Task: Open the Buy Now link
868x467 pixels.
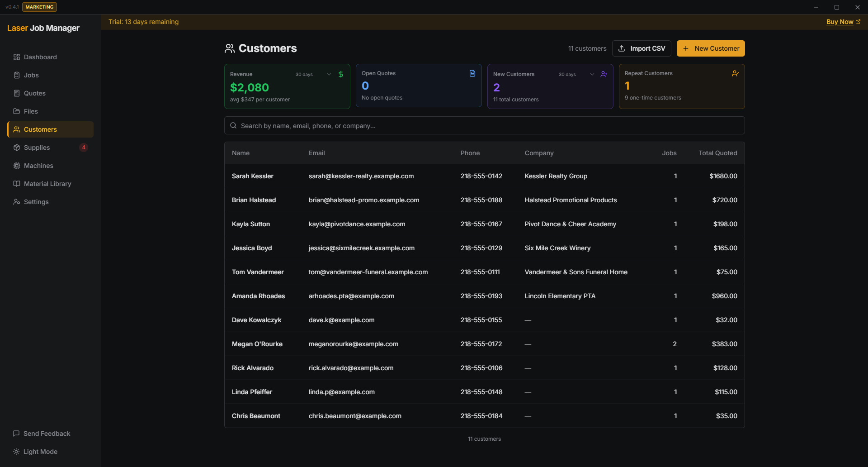Action: pyautogui.click(x=840, y=22)
